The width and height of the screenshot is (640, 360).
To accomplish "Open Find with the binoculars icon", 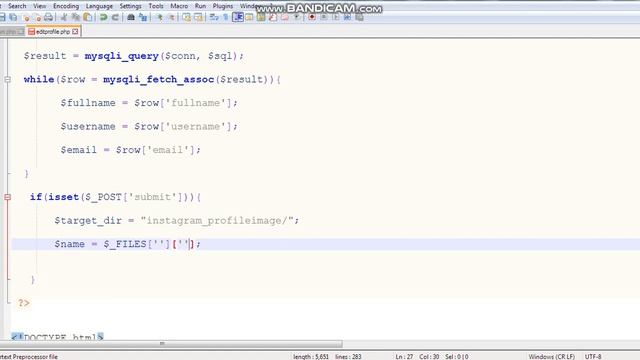I will tap(131, 17).
